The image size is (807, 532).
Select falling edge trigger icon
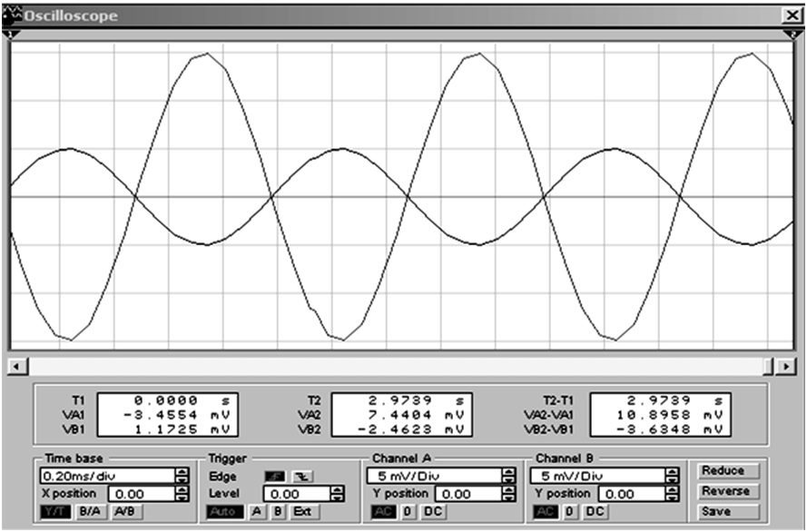click(x=302, y=477)
